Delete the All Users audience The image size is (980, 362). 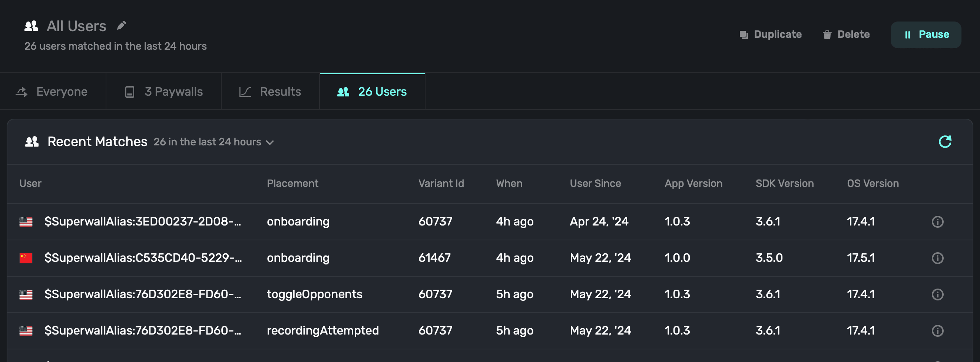click(x=846, y=34)
